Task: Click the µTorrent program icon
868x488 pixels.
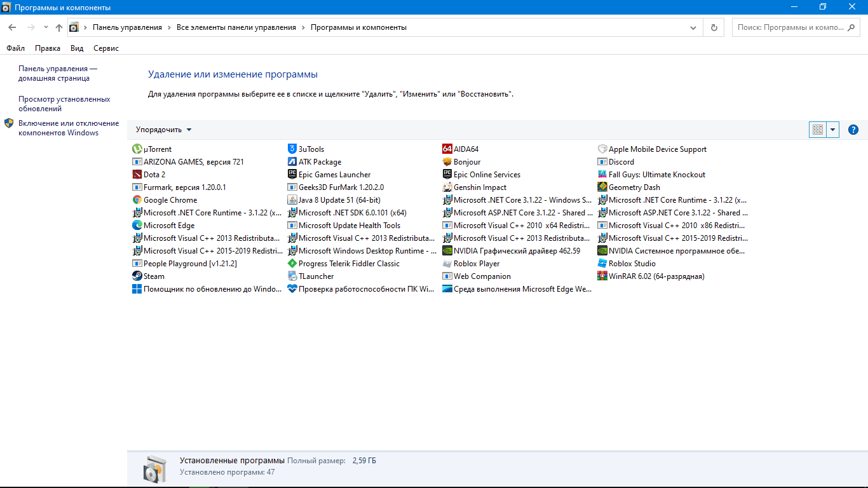Action: [x=137, y=149]
